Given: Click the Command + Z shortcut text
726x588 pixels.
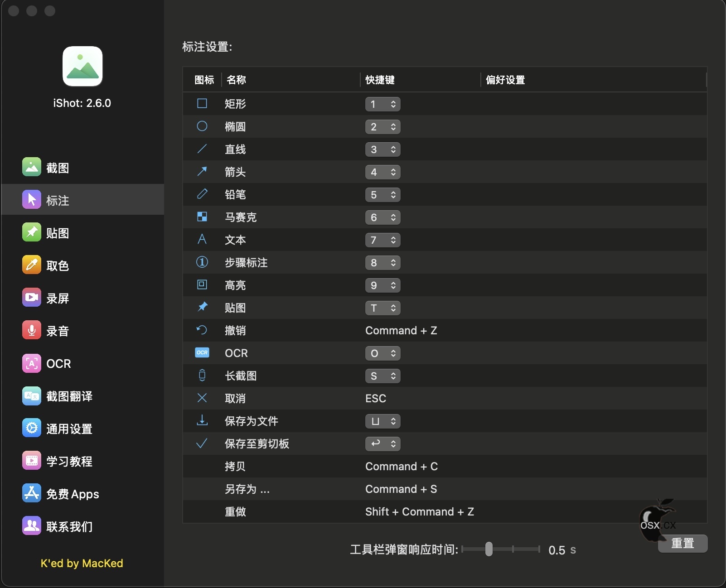Looking at the screenshot, I should [x=401, y=330].
